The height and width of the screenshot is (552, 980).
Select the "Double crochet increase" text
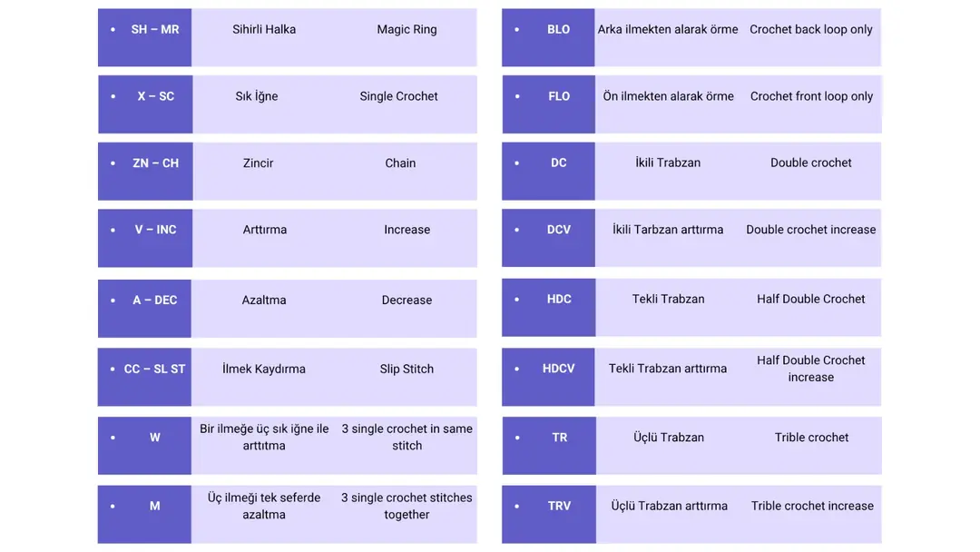[x=811, y=230]
